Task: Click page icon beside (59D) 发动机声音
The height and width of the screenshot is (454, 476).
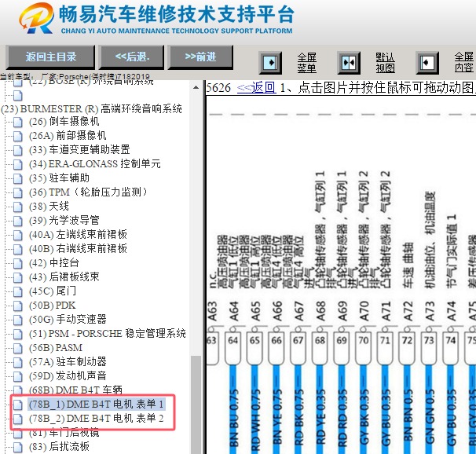Action: (x=18, y=376)
